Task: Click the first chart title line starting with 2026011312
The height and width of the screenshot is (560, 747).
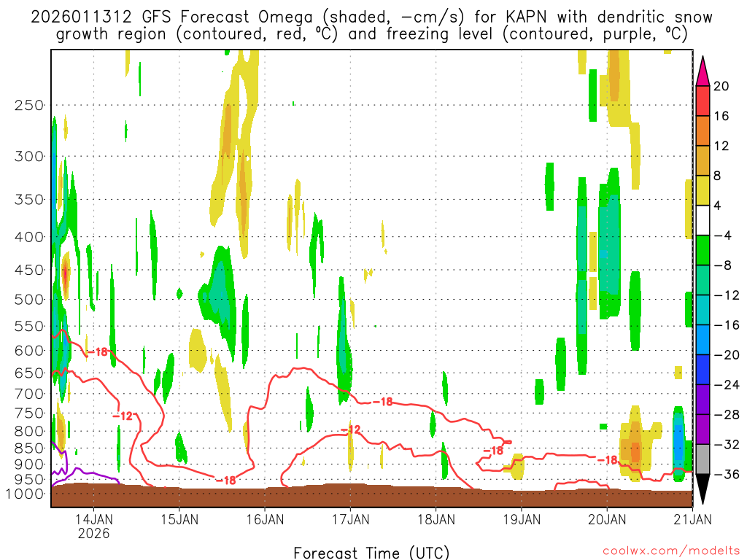Action: pos(371,17)
